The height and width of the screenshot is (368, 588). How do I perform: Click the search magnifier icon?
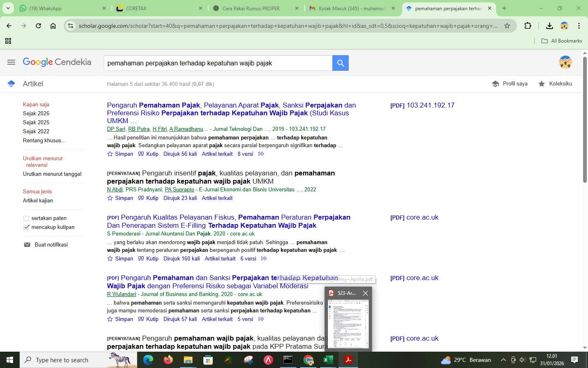[x=340, y=63]
